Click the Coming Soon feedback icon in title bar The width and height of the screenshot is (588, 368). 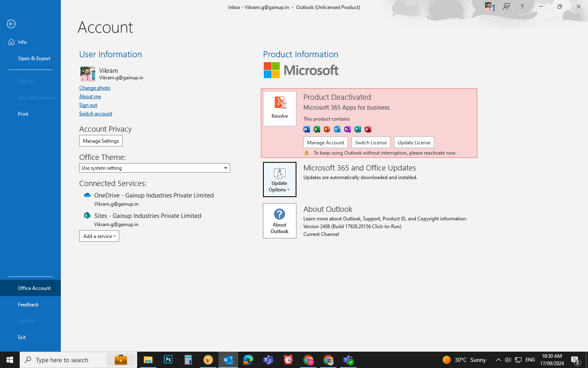tap(506, 7)
